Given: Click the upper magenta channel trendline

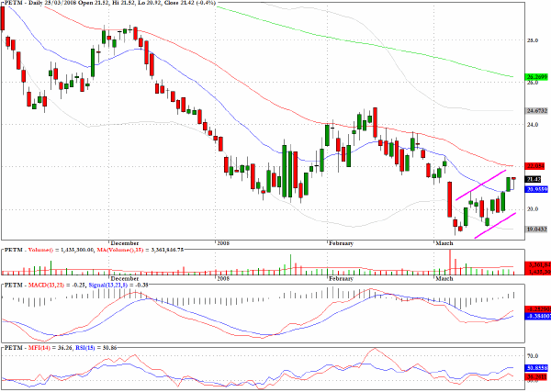Looking at the screenshot, I should click(x=480, y=185).
